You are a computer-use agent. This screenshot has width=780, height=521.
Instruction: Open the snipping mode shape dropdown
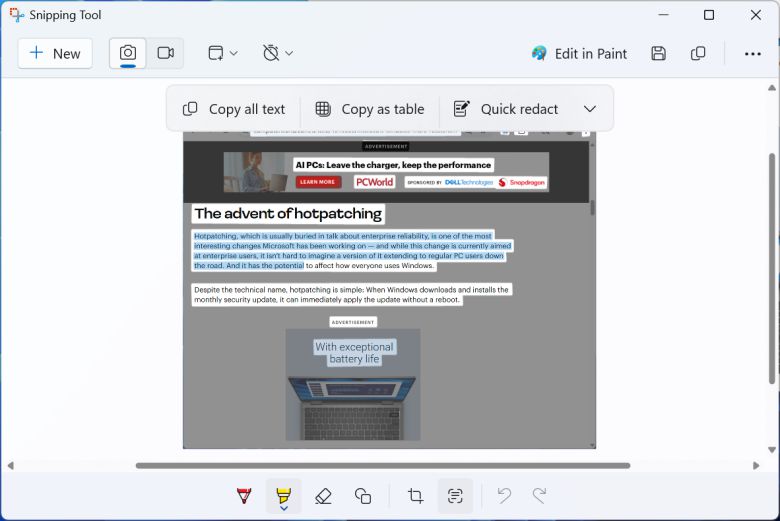click(223, 53)
